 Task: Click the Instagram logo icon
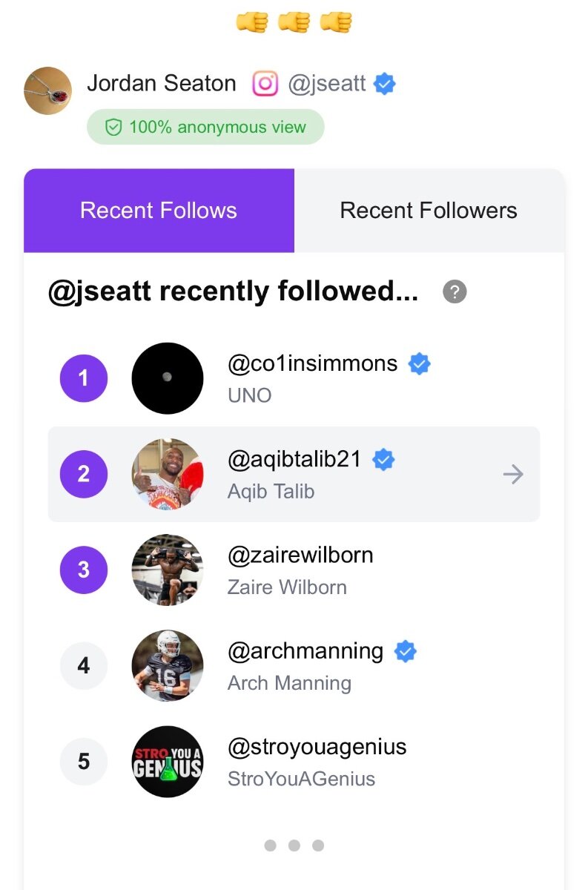pyautogui.click(x=265, y=84)
